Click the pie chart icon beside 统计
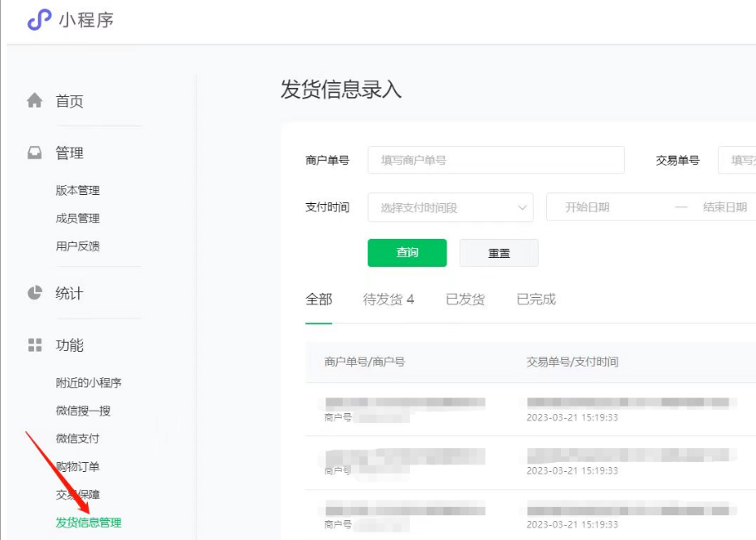This screenshot has width=756, height=540. [x=35, y=294]
